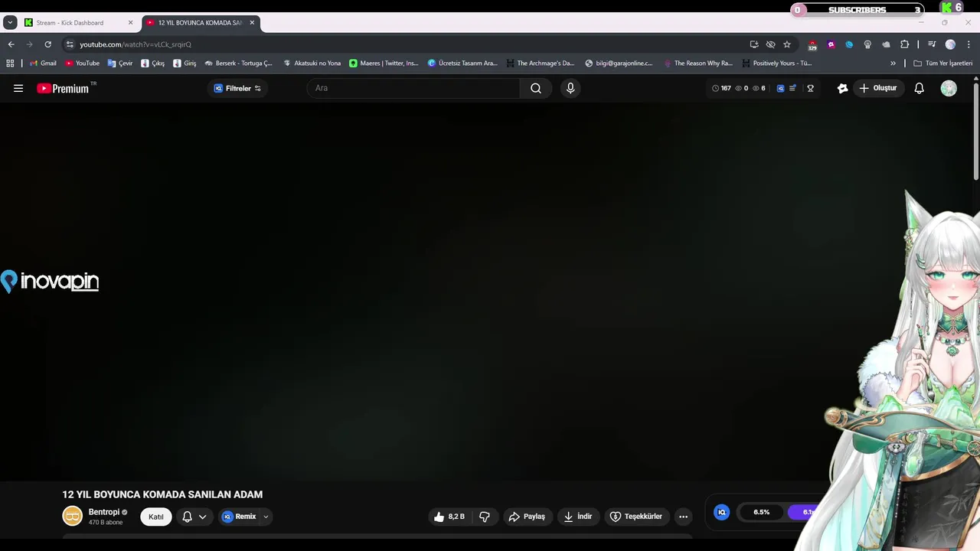Focus the Ara search input field

click(413, 88)
